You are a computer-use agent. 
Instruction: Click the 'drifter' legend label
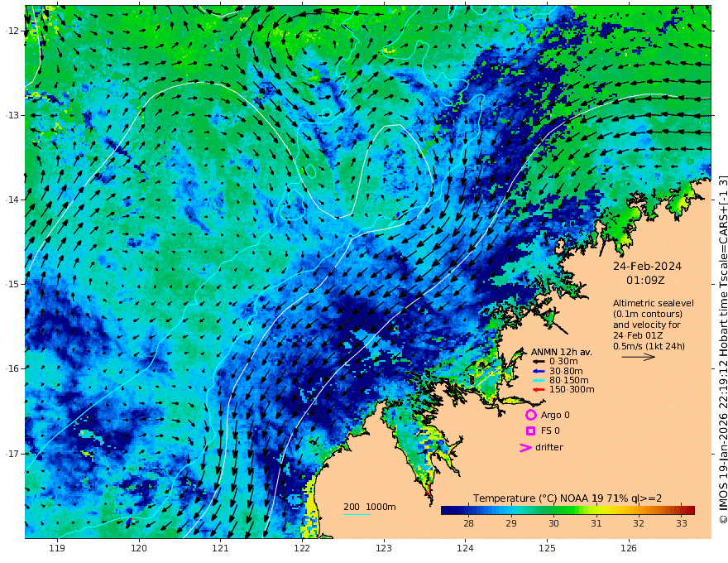pyautogui.click(x=548, y=447)
